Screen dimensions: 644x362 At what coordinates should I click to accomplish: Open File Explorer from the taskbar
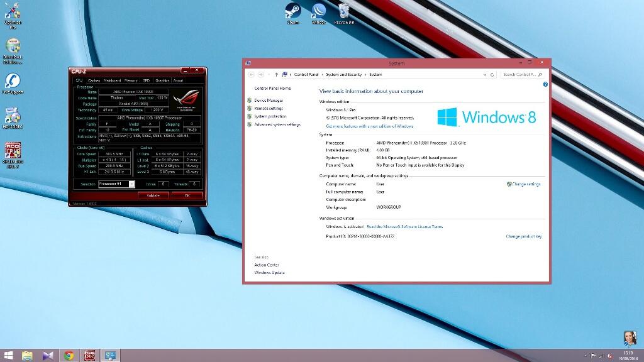coord(27,356)
